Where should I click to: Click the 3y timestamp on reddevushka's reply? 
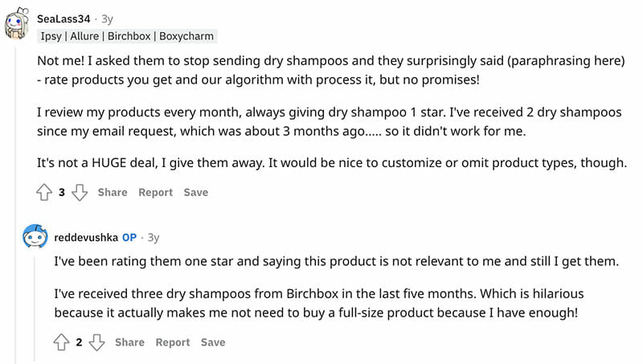[x=154, y=238]
